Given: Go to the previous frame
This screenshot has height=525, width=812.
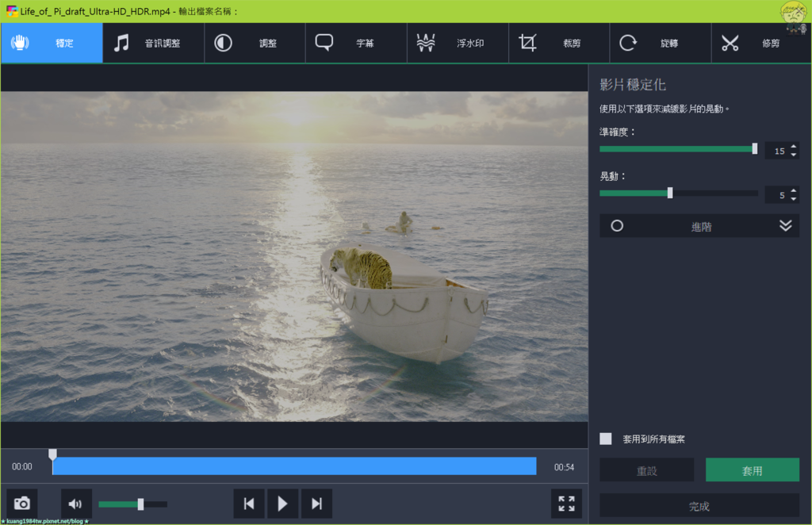Looking at the screenshot, I should [x=249, y=504].
